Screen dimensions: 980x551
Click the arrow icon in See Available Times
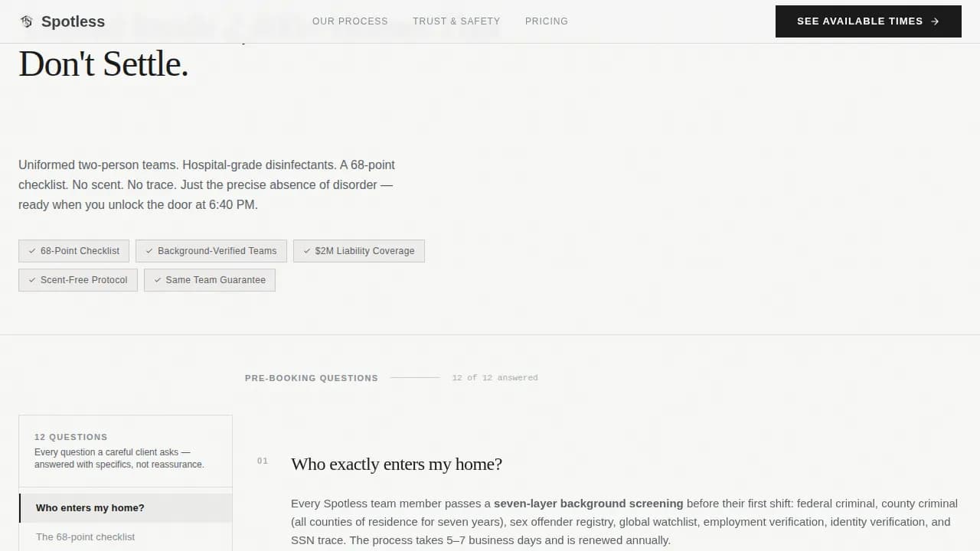pos(935,21)
